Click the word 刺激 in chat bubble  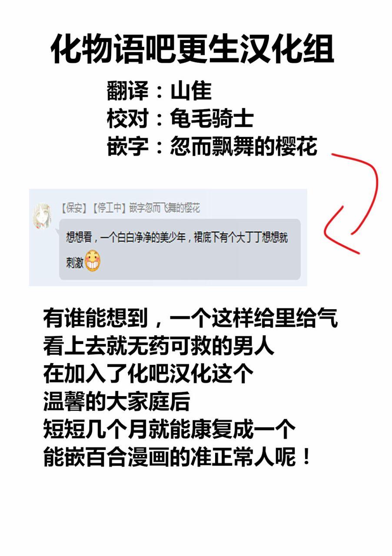[75, 262]
